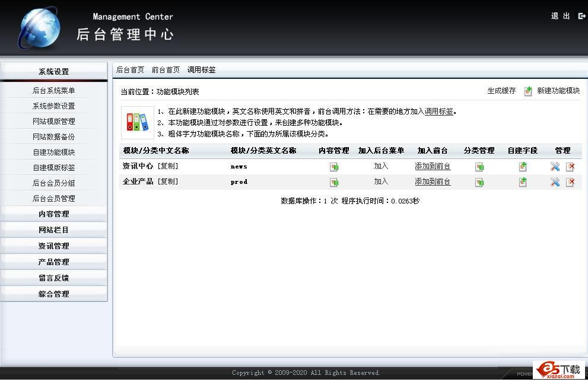Open category management icon for 资讯中心 row
Viewport: 588px width, 382px height.
coord(479,167)
